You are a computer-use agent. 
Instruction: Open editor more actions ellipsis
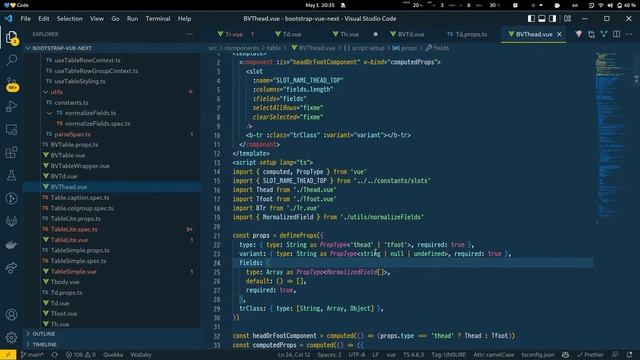629,34
